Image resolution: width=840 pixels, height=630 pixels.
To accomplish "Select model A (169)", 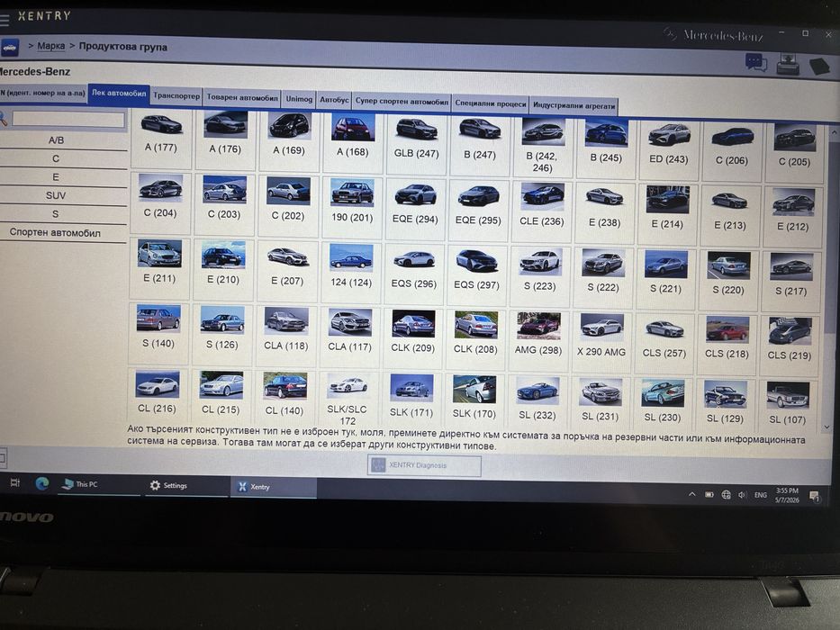I will coord(289,139).
